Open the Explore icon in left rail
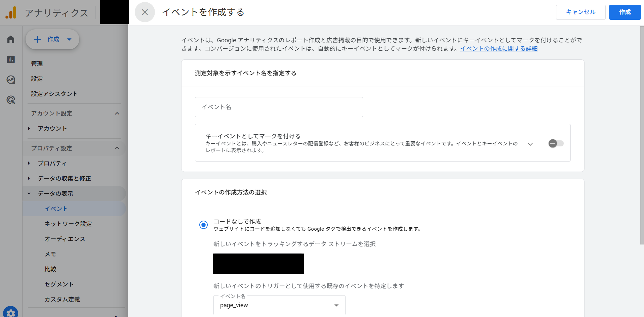Image resolution: width=644 pixels, height=317 pixels. (11, 80)
